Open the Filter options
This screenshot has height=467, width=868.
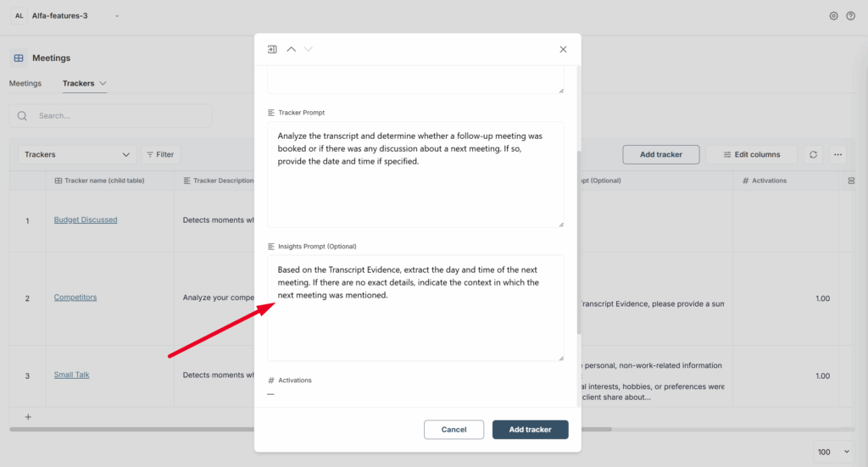[x=160, y=154]
